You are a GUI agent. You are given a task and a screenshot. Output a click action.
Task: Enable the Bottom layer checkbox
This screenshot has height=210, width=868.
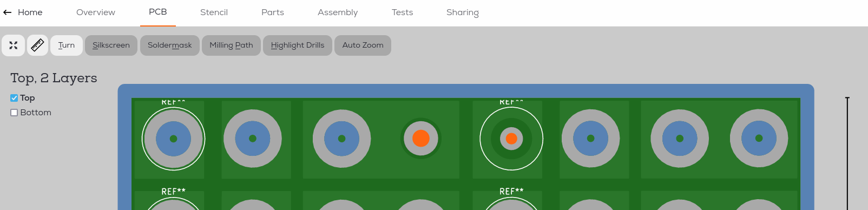[14, 113]
